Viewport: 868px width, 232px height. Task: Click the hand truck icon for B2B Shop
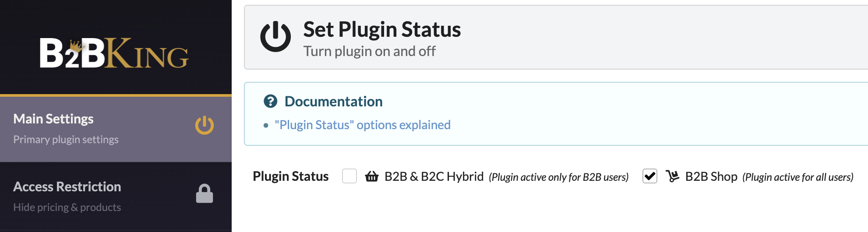click(672, 176)
